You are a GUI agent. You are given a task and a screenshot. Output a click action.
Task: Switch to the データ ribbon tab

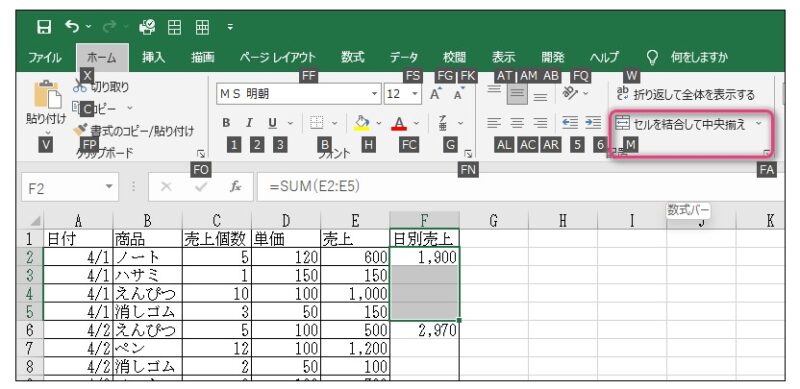pos(404,57)
